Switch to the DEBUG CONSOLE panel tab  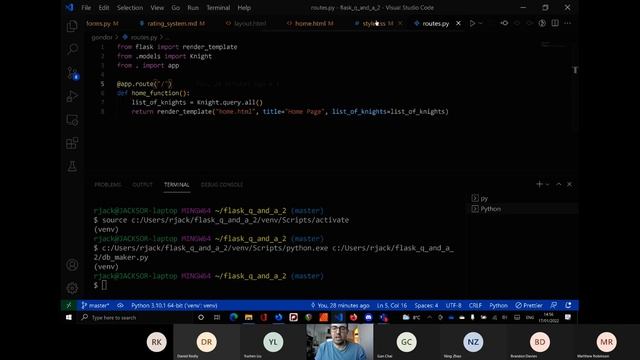tap(222, 185)
